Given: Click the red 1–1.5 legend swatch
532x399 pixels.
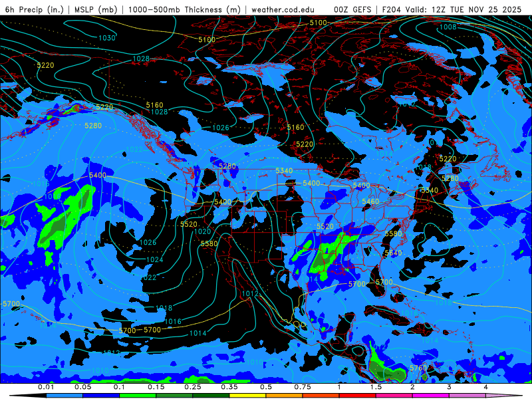Looking at the screenshot, I should [358, 396].
